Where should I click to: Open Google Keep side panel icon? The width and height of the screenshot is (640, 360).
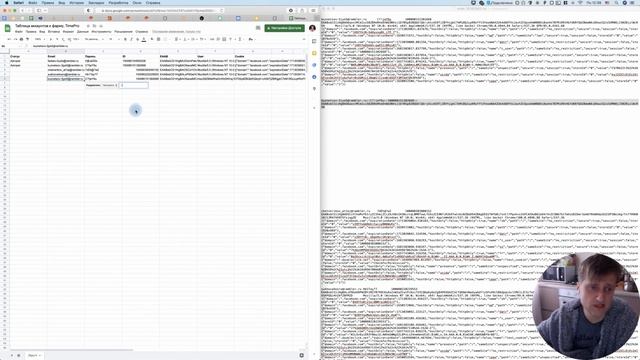click(x=314, y=53)
